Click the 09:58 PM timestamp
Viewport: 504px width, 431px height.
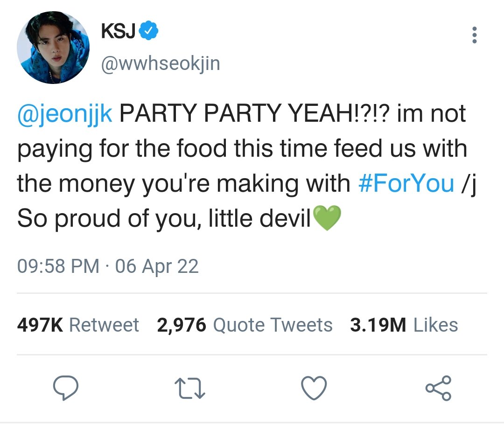58,266
